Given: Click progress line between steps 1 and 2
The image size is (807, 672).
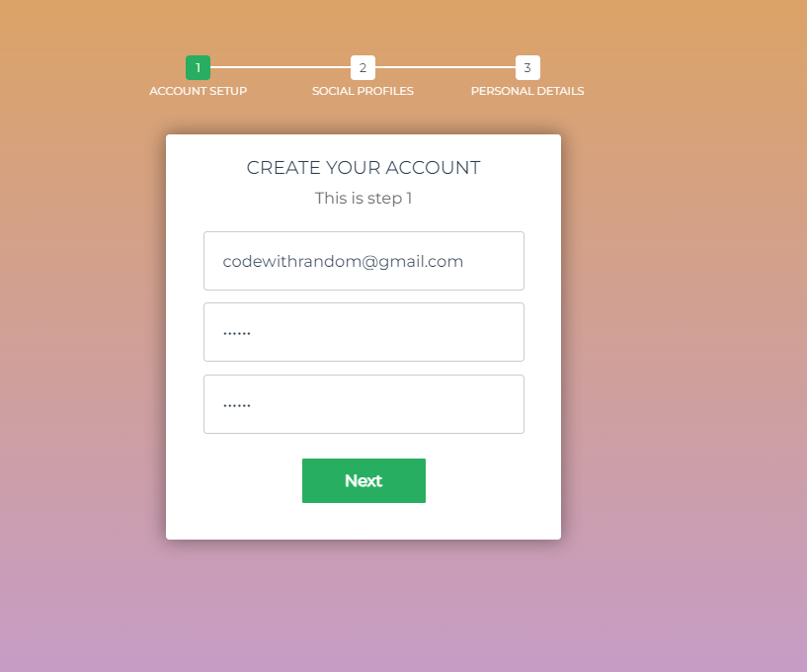Looking at the screenshot, I should click(x=281, y=67).
